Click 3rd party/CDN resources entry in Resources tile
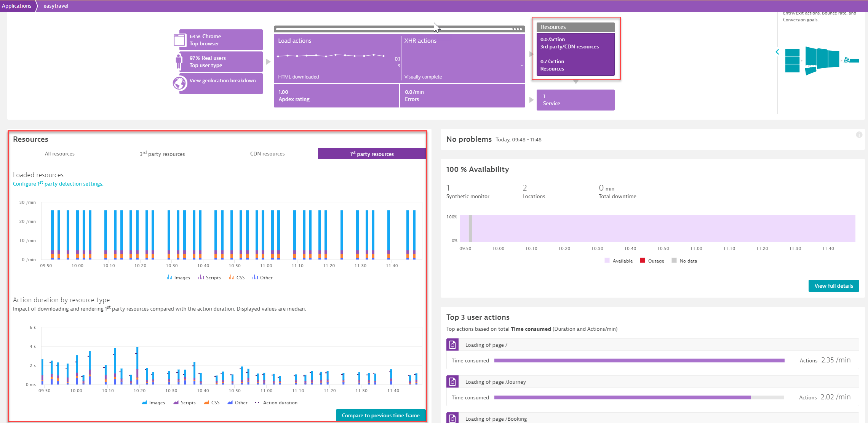Viewport: 868px width, 423px height. pos(569,43)
